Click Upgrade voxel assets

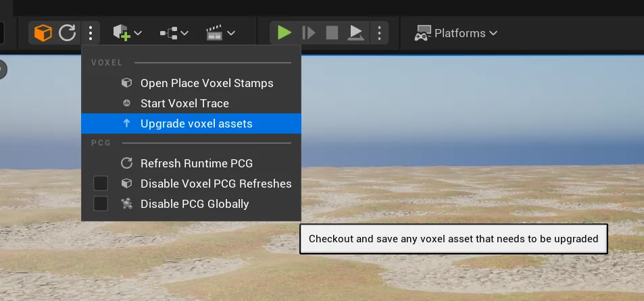click(196, 124)
